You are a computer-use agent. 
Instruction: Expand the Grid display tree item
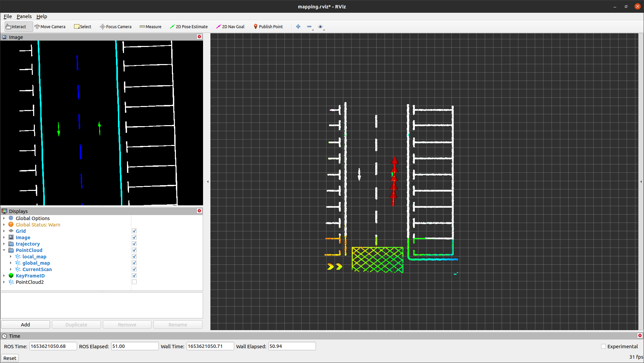point(4,230)
